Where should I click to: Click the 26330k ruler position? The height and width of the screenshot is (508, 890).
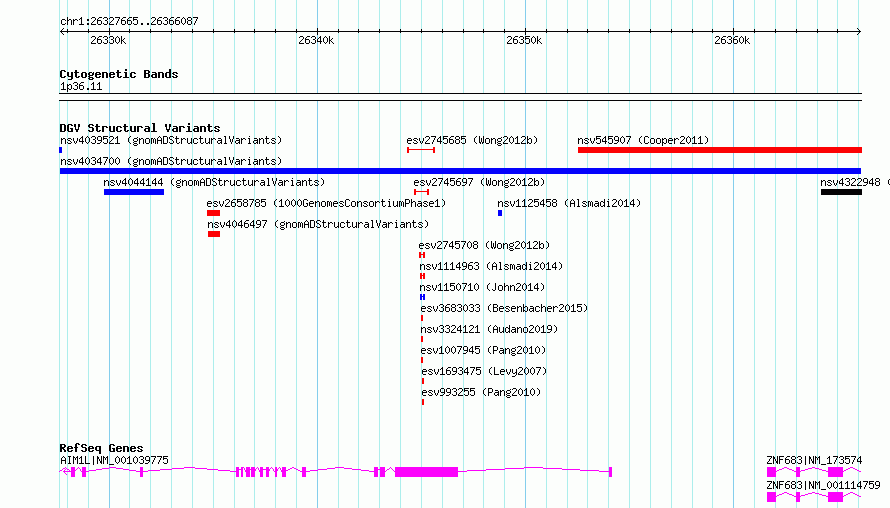[108, 40]
